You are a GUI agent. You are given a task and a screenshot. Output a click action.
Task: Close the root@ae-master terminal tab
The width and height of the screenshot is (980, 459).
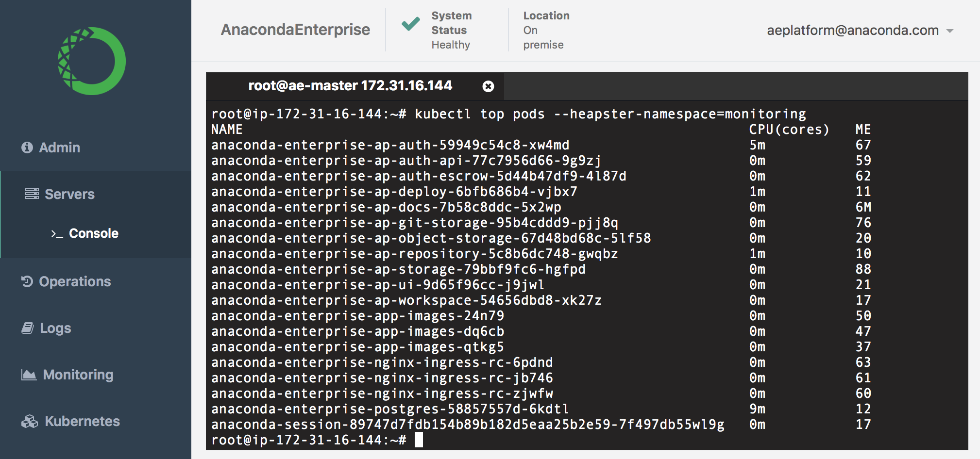point(488,86)
